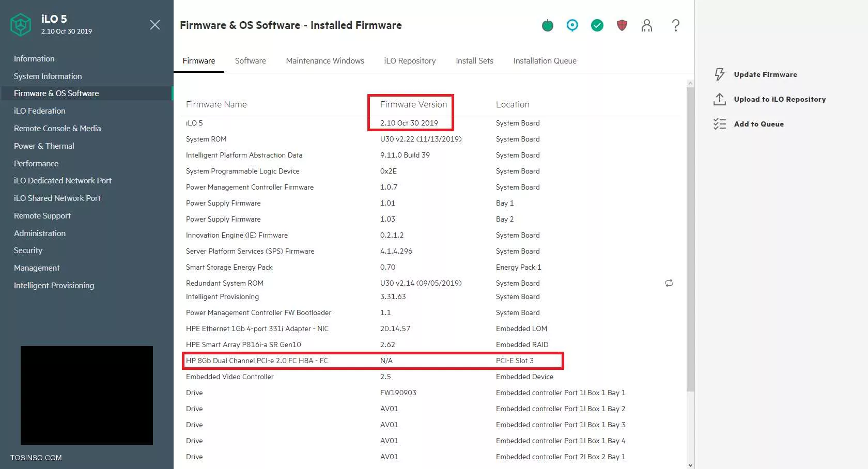Open iLO Shared Network Port page
Screen dimensions: 868x469
click(57, 198)
